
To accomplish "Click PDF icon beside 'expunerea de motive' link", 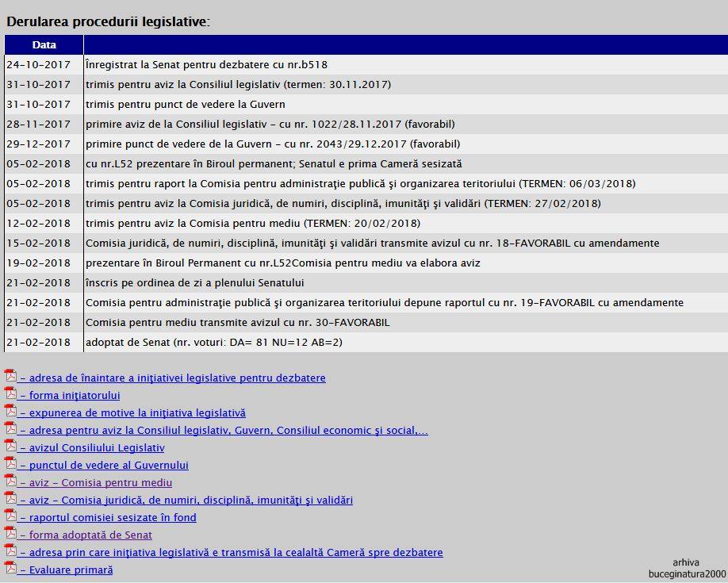I will click(x=10, y=411).
